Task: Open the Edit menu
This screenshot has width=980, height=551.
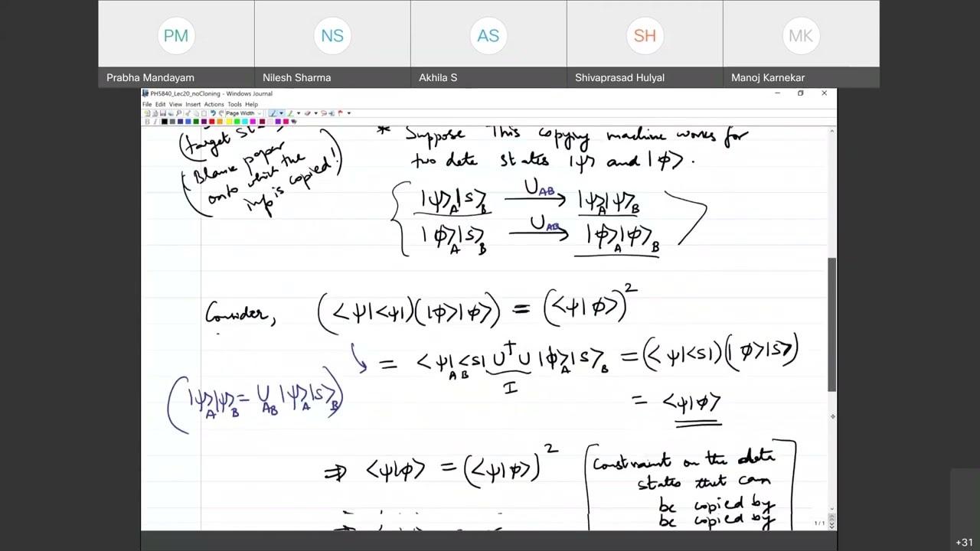Action: (x=160, y=104)
